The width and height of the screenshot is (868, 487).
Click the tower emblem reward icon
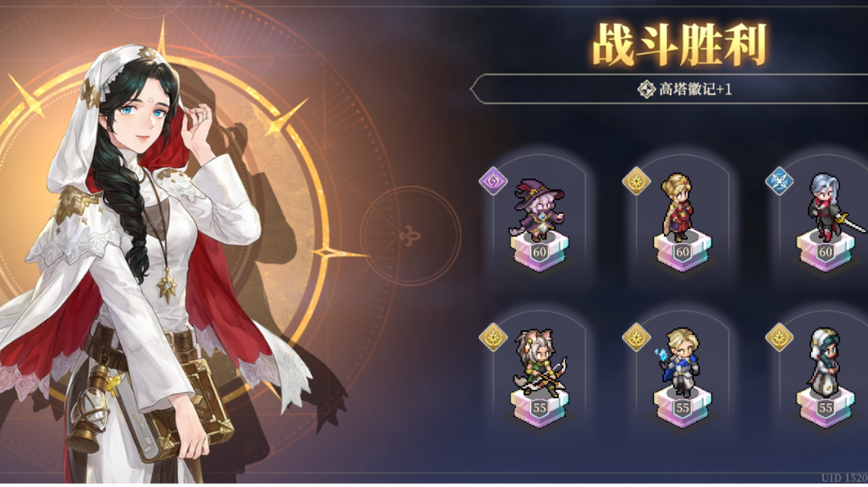pos(646,89)
